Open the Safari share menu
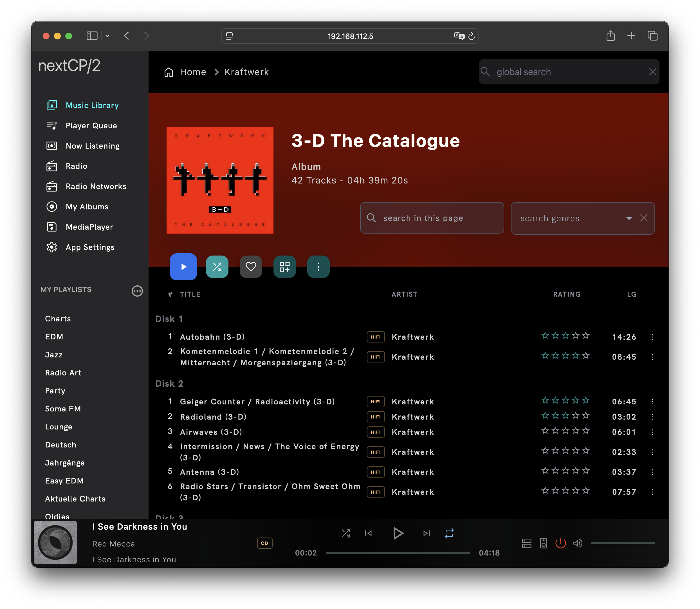 pyautogui.click(x=610, y=36)
